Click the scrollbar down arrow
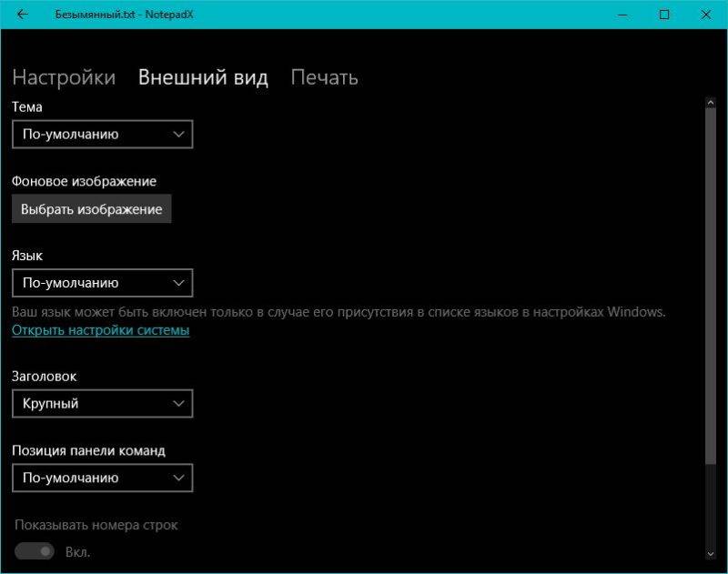 tap(711, 553)
